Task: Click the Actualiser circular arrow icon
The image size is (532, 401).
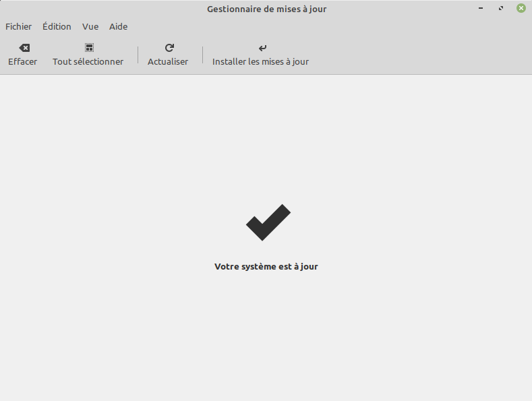Action: (x=169, y=48)
